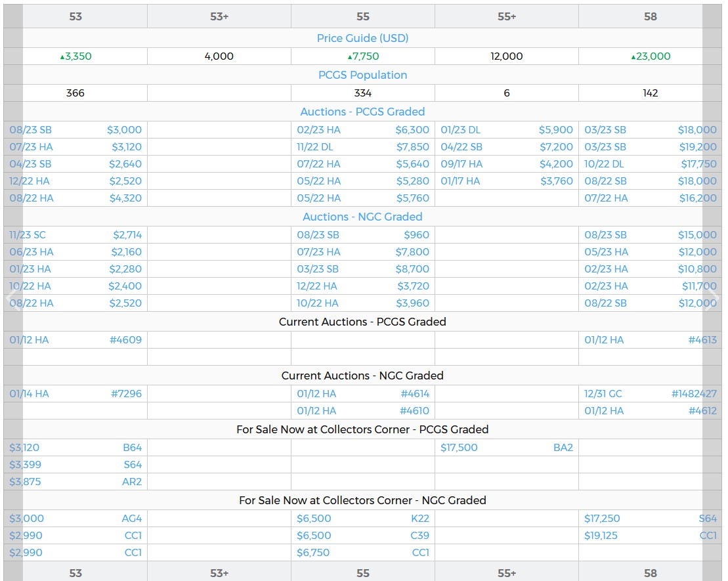The width and height of the screenshot is (728, 581).
Task: Open the Auctions - NGC Graded heading link
Action: 362,217
